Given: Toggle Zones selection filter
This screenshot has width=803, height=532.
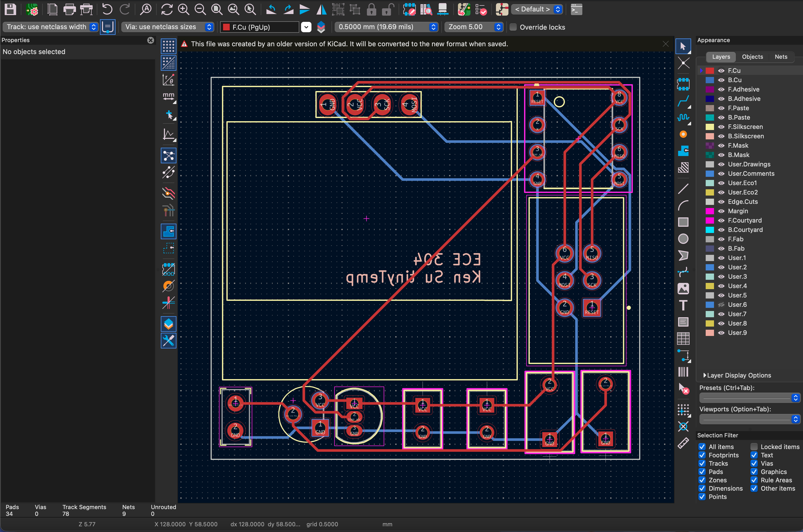Looking at the screenshot, I should (702, 480).
